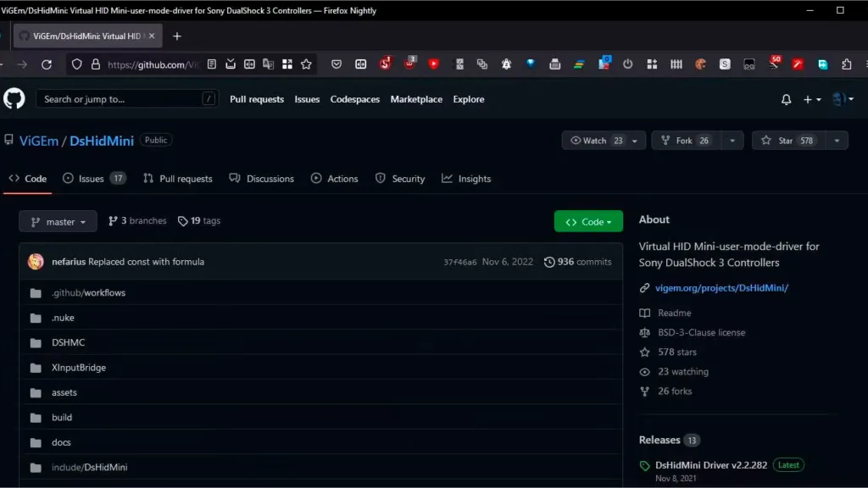Click the browser URL address field
The width and height of the screenshot is (868, 488).
(153, 64)
